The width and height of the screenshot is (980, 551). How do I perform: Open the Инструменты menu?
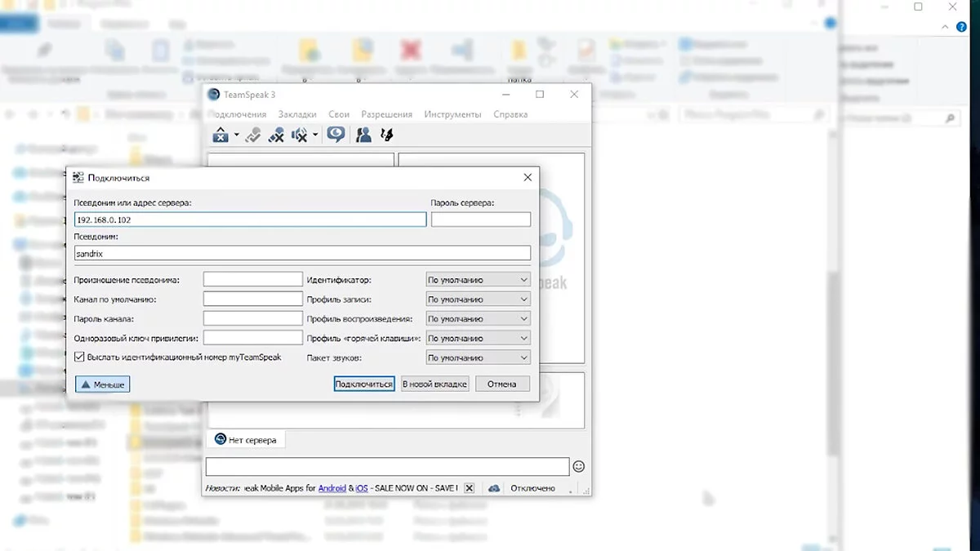(452, 114)
